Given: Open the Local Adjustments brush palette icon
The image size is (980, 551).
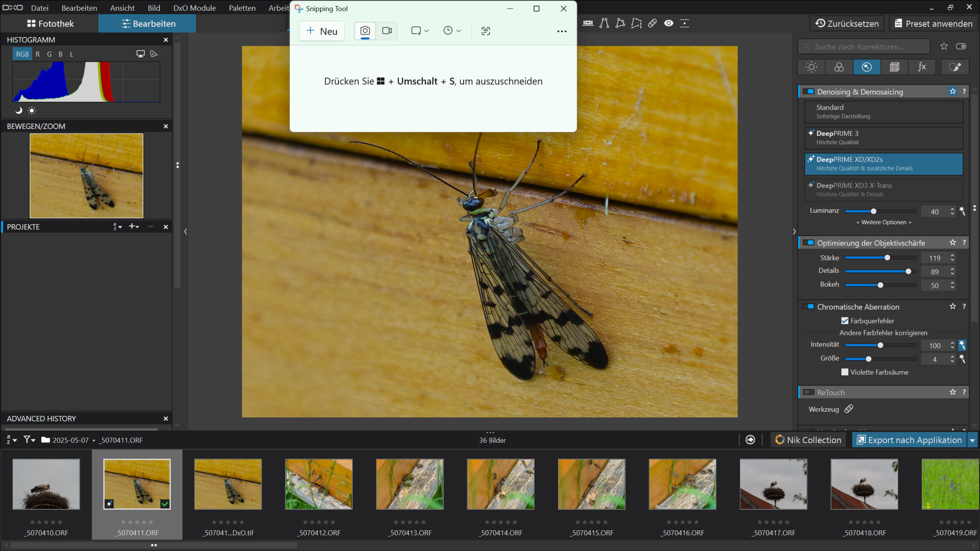Looking at the screenshot, I should pyautogui.click(x=954, y=67).
